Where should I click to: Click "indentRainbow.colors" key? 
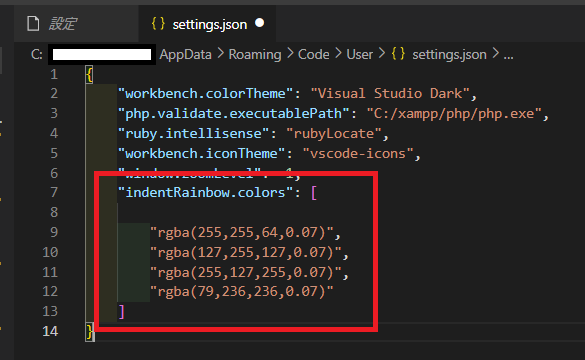click(x=205, y=192)
